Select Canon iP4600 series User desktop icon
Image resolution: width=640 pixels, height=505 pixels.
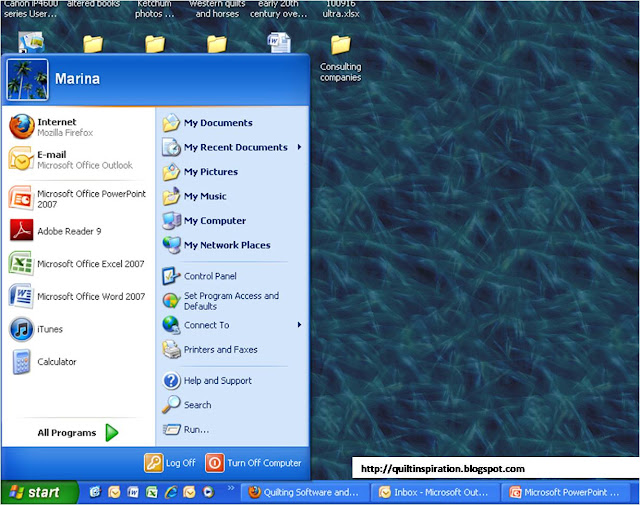[31, 42]
